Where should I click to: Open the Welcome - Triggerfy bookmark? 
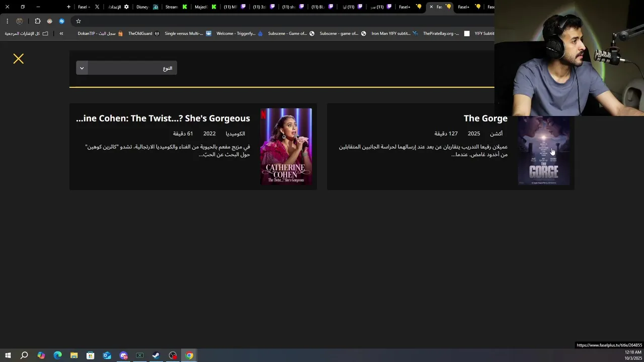(239, 34)
